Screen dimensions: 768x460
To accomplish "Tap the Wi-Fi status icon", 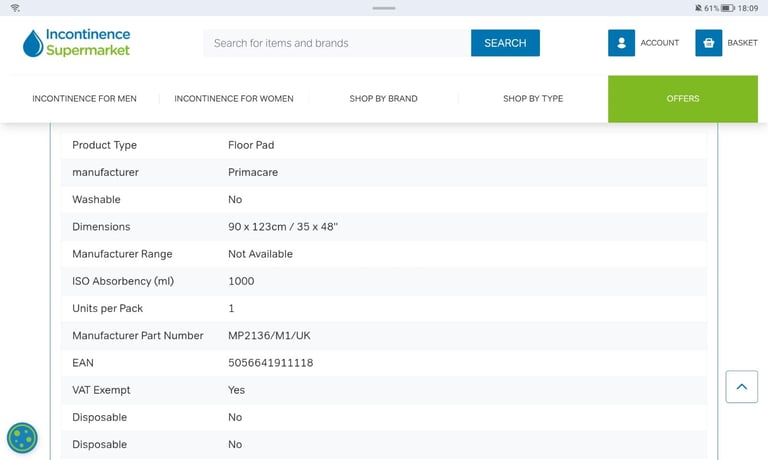I will pos(15,8).
